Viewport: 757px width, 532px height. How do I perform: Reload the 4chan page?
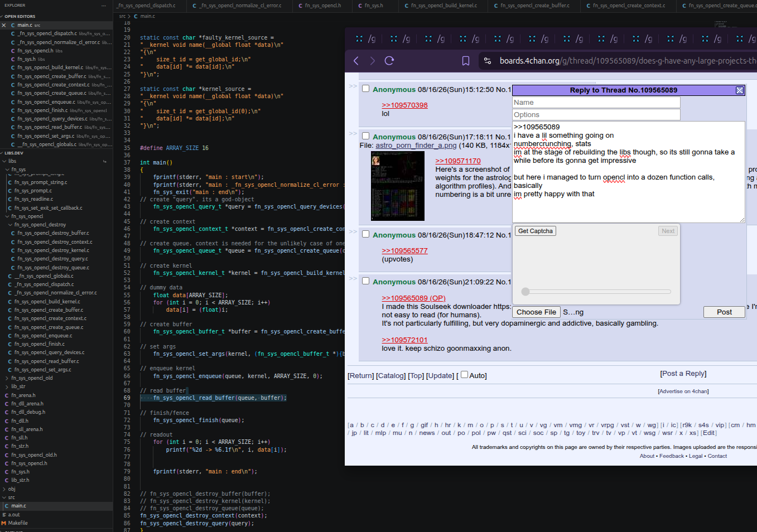coord(389,61)
